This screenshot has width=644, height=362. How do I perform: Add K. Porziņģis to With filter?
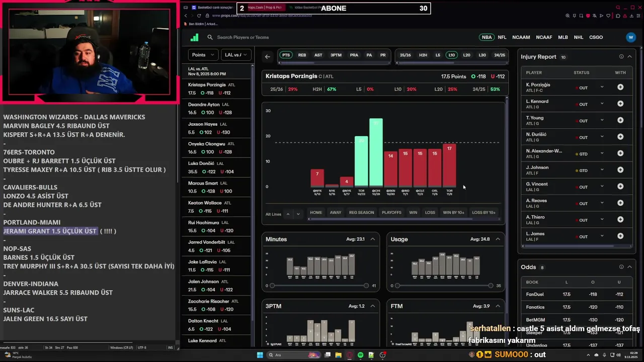[x=620, y=87]
